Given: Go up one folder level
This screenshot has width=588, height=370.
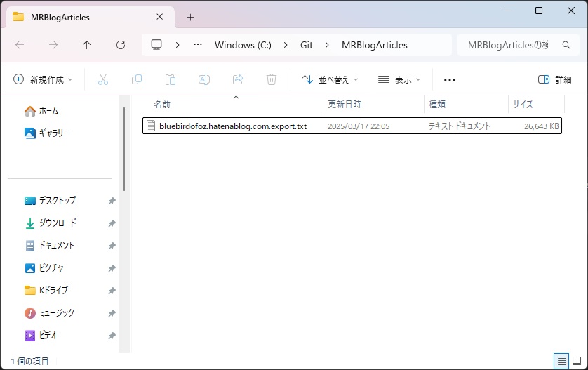Looking at the screenshot, I should pyautogui.click(x=86, y=45).
